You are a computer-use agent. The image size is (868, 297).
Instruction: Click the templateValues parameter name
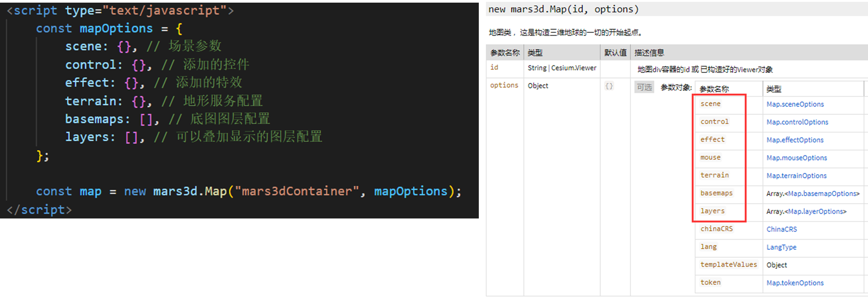728,265
